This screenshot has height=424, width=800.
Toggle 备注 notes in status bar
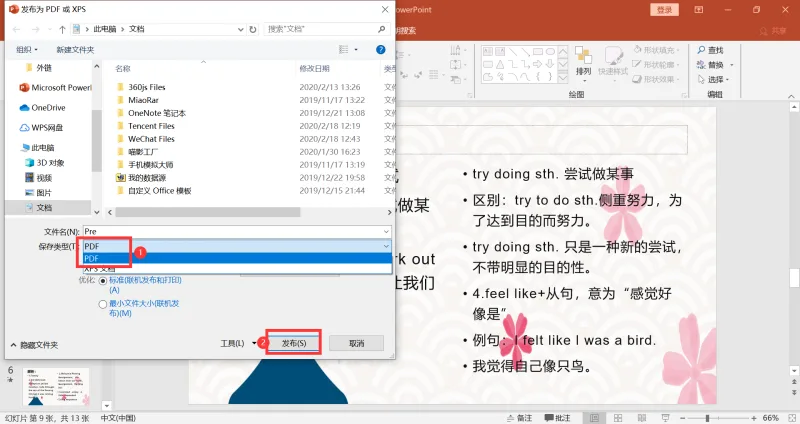(519, 418)
